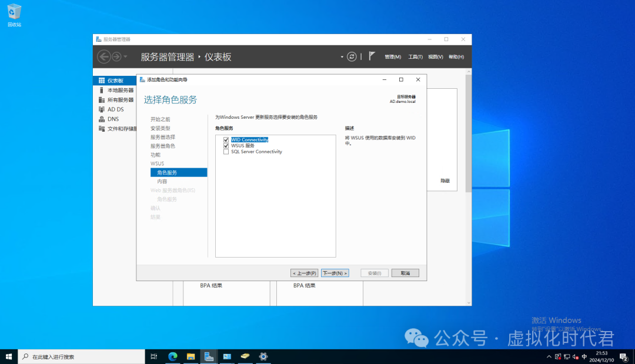Image resolution: width=635 pixels, height=364 pixels.
Task: Launch Microsoft Edge from taskbar
Action: (172, 357)
